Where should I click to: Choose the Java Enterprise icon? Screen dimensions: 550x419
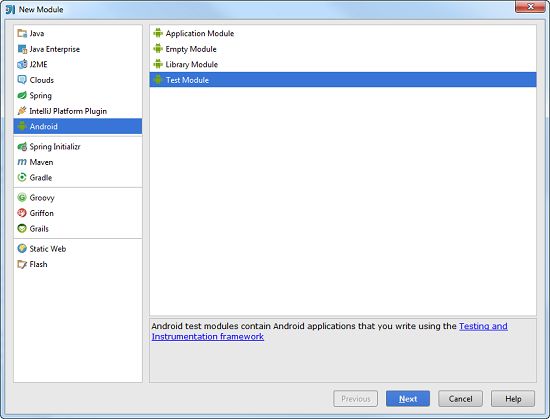pos(22,49)
